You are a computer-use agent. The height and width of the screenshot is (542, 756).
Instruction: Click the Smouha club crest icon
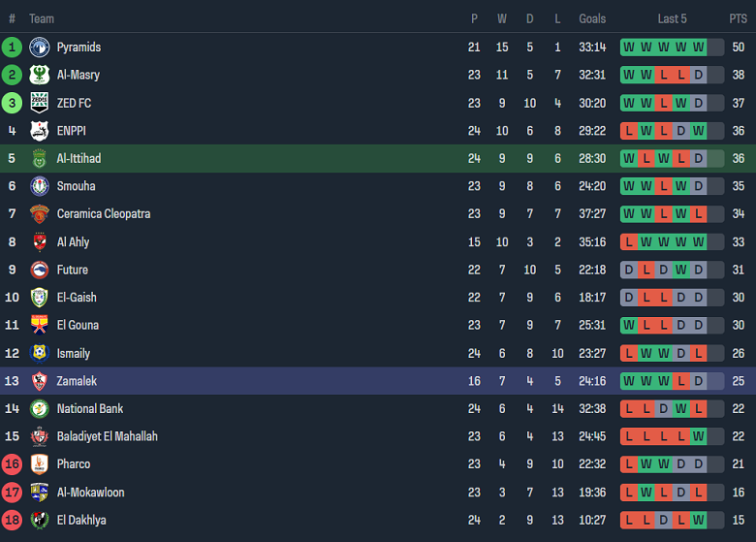click(x=39, y=186)
